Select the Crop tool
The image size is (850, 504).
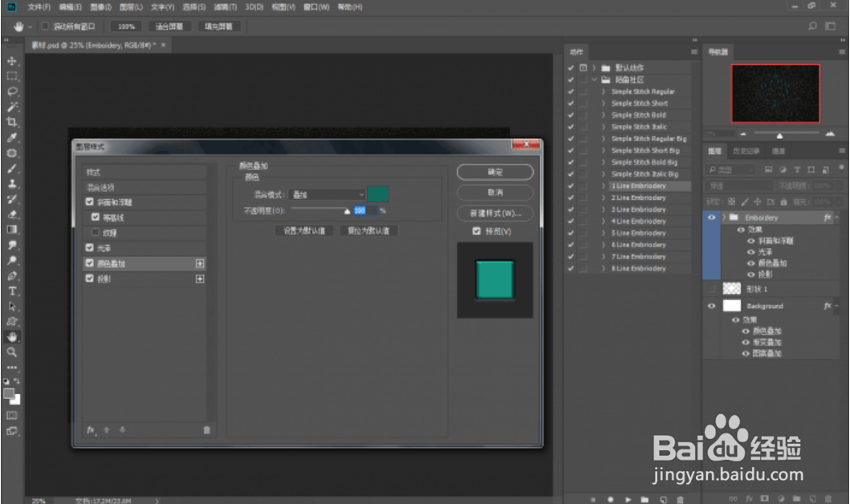click(x=12, y=122)
